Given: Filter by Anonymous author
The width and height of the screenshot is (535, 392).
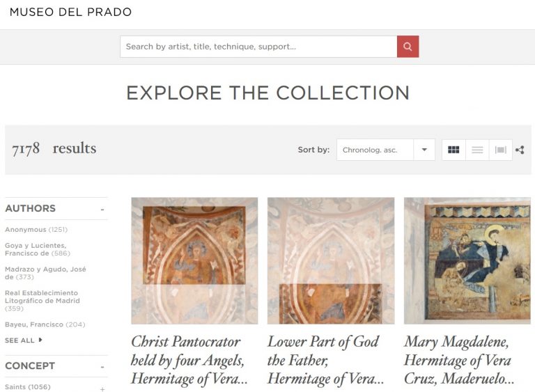Looking at the screenshot, I should pos(26,230).
